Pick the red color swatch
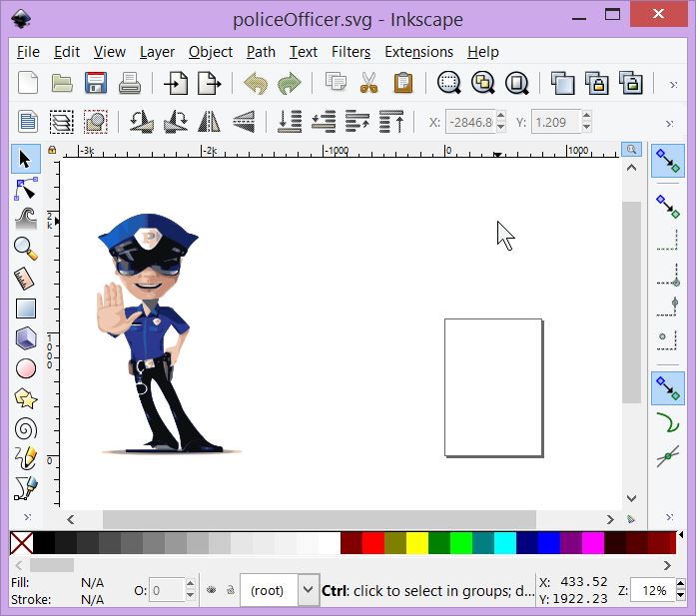The width and height of the screenshot is (696, 616). (x=373, y=543)
